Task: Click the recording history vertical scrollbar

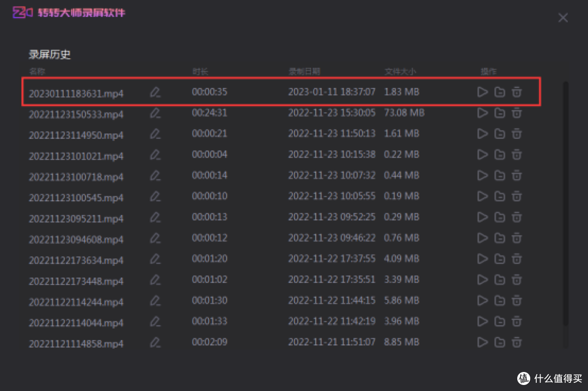Action: [566, 204]
